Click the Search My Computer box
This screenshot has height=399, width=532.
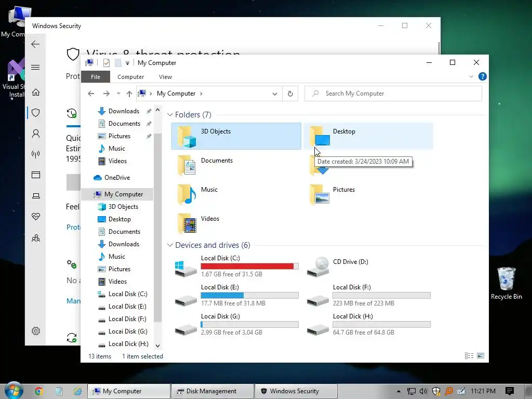click(393, 94)
